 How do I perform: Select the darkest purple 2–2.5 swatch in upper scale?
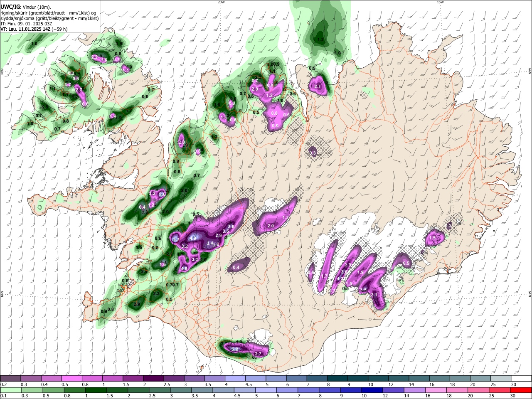[x=153, y=378]
